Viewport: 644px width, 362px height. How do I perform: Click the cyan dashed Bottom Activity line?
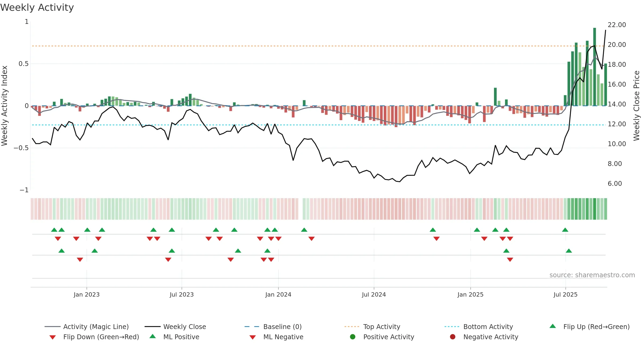319,125
